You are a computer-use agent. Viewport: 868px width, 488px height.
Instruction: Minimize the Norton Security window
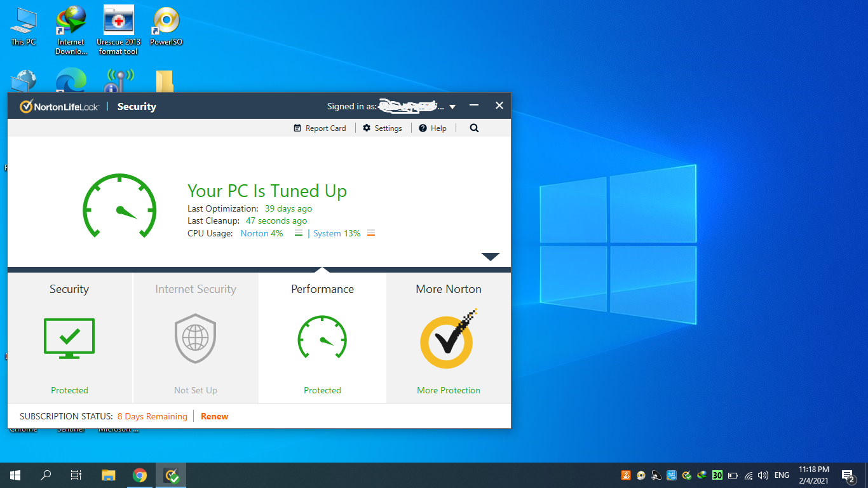point(474,105)
